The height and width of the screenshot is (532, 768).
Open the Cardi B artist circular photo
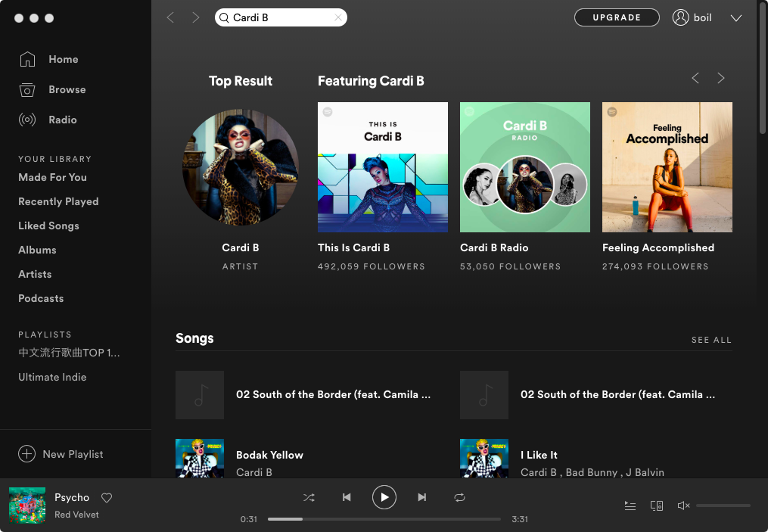pyautogui.click(x=241, y=167)
